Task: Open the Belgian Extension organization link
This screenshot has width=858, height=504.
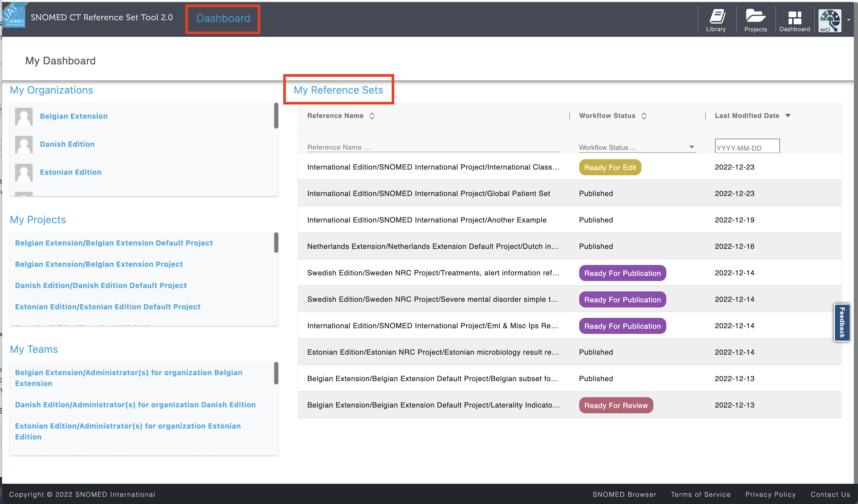Action: (x=74, y=116)
